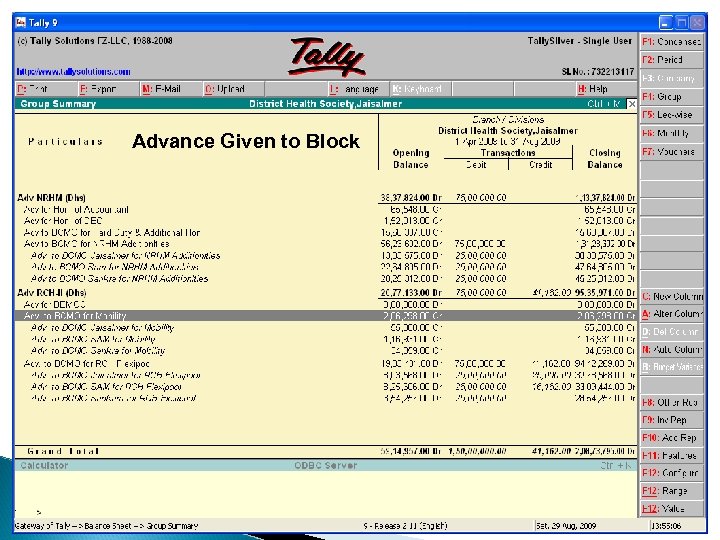Click the F1: Condensed button
The width and height of the screenshot is (720, 540).
tap(671, 42)
